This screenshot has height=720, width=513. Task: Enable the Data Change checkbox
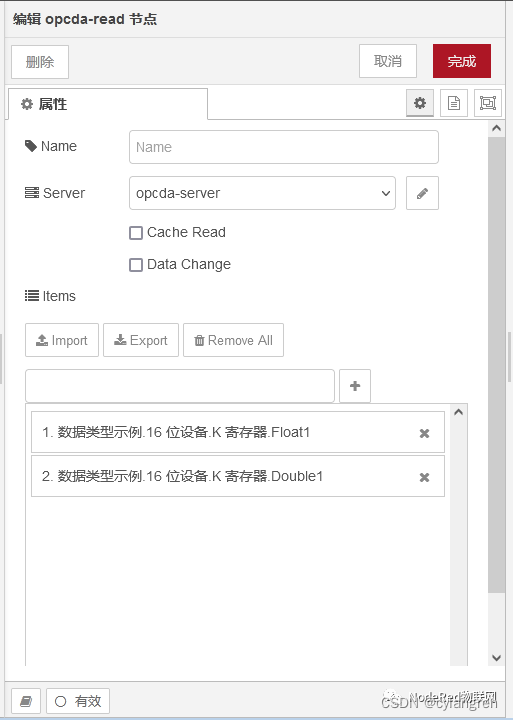tap(136, 265)
